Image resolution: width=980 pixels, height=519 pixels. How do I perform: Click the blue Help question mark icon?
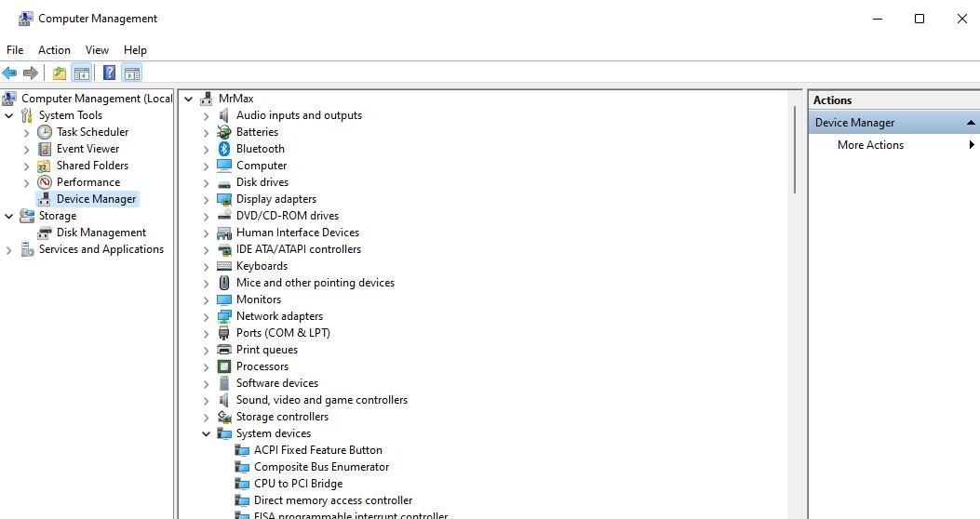(x=110, y=73)
